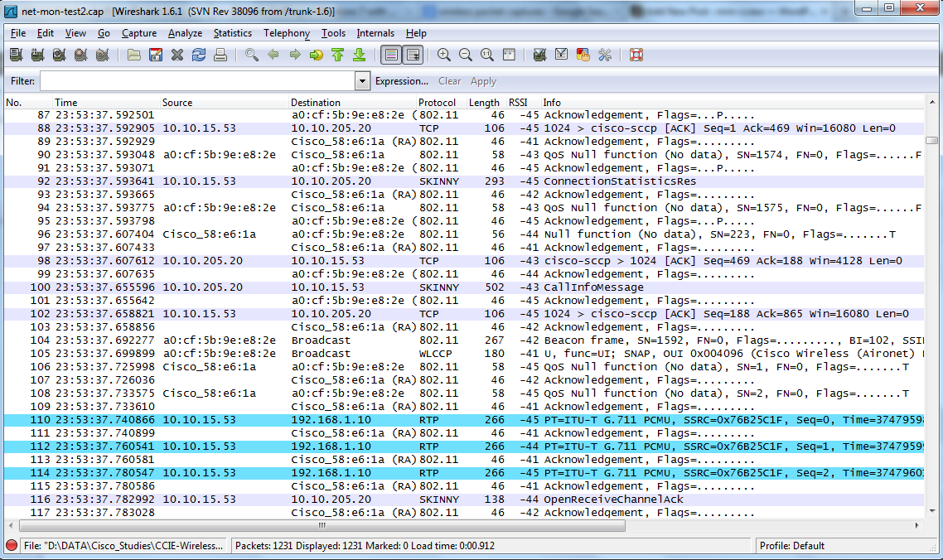Open the Help lifebuoy icon
This screenshot has width=943, height=560.
[x=636, y=56]
